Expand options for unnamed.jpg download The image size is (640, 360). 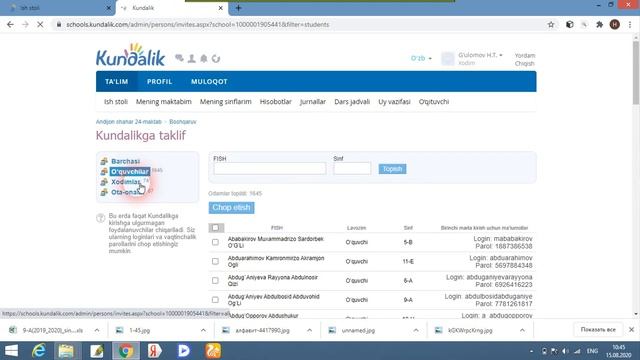(x=416, y=330)
